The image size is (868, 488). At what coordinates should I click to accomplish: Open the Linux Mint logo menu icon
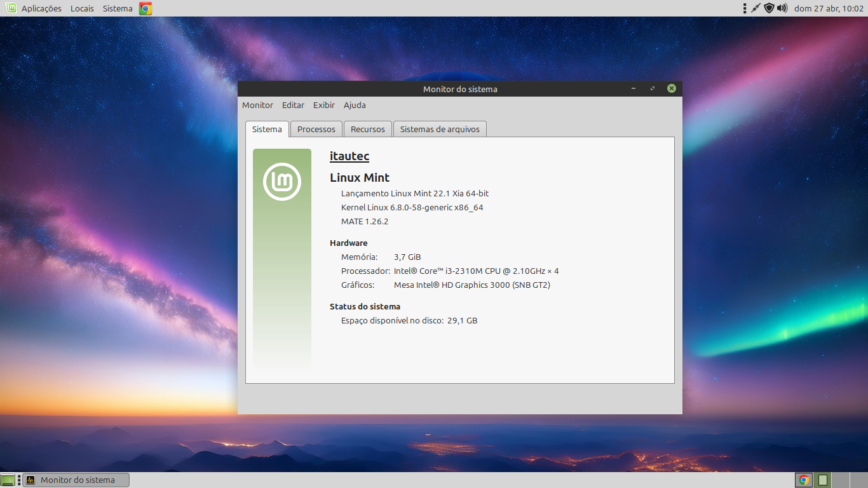click(11, 8)
